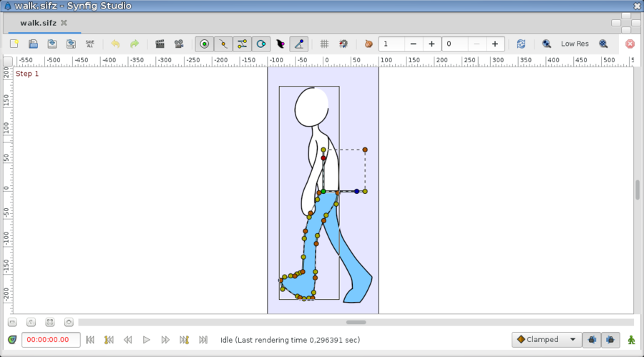Click the second icon after the Clamped dropdown
This screenshot has height=357, width=644.
(x=611, y=340)
